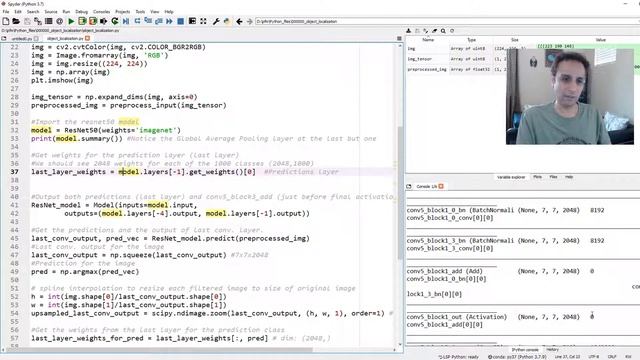The width and height of the screenshot is (640, 360).
Task: Click the save file toolbar icon
Action: [27, 21]
